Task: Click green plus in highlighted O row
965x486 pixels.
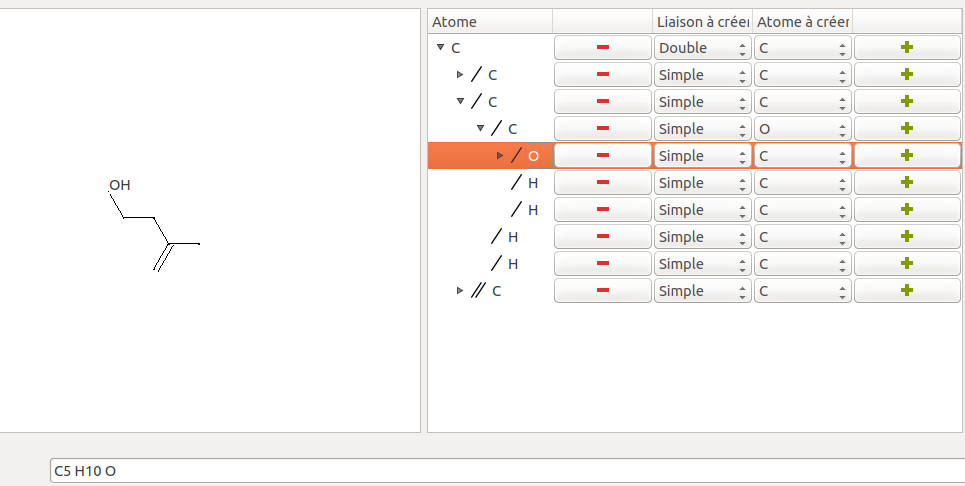Action: click(907, 156)
